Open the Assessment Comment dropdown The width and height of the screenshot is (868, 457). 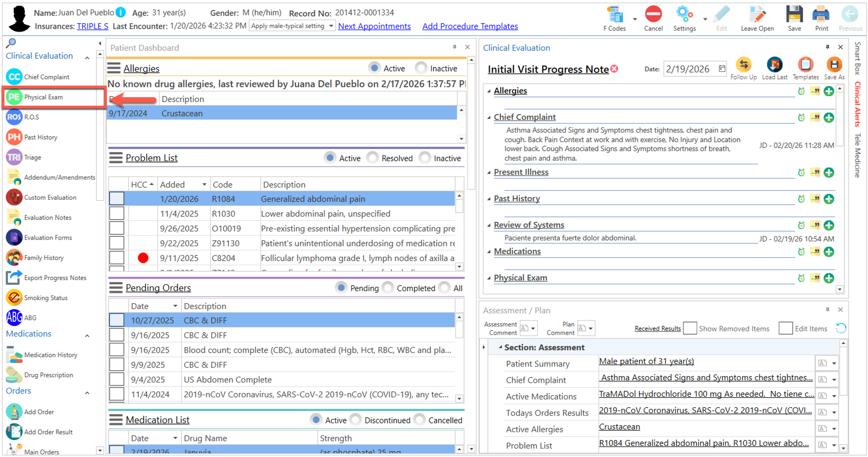[x=533, y=328]
